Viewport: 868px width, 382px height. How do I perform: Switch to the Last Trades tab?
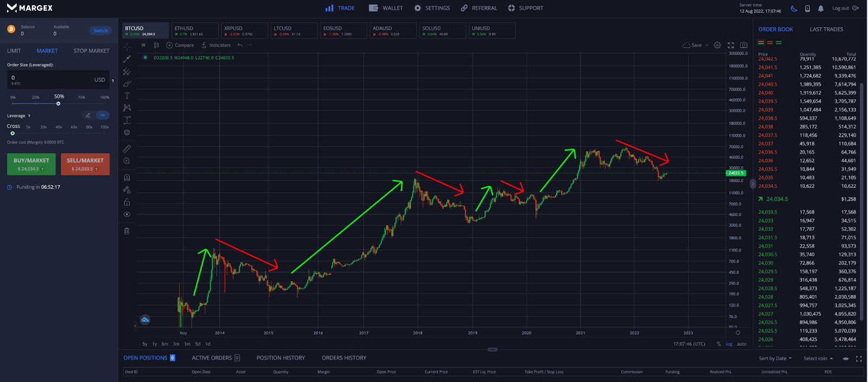[826, 29]
